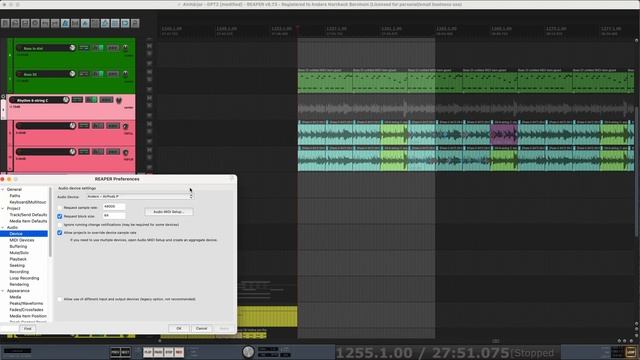The height and width of the screenshot is (360, 640).
Task: Click Cancel in REAPER Preferences
Action: [201, 328]
